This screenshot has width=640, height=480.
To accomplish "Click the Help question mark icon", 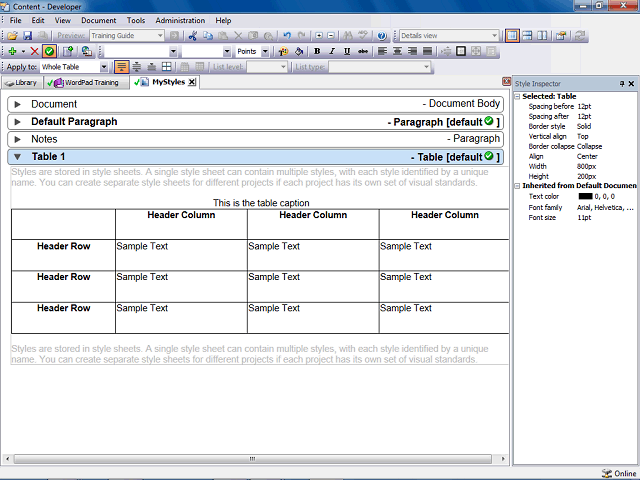I will (x=382, y=36).
